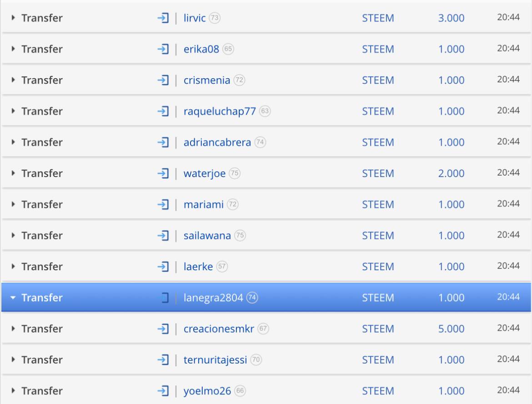Click the transfer arrow icon beside waterjoe
Screen dimensions: 532x404
[163, 173]
